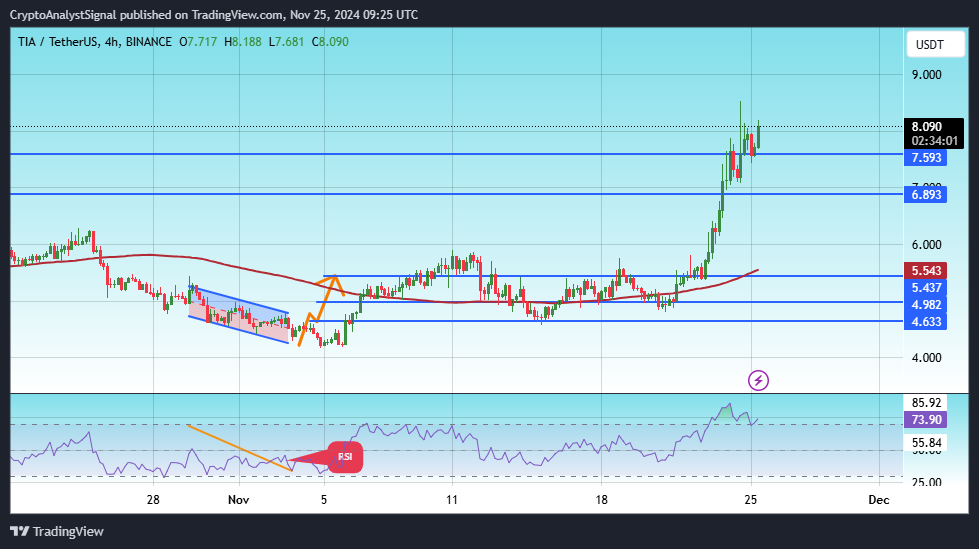The width and height of the screenshot is (979, 549).
Task: Click the purple RSI value 73.90 label
Action: [x=925, y=420]
